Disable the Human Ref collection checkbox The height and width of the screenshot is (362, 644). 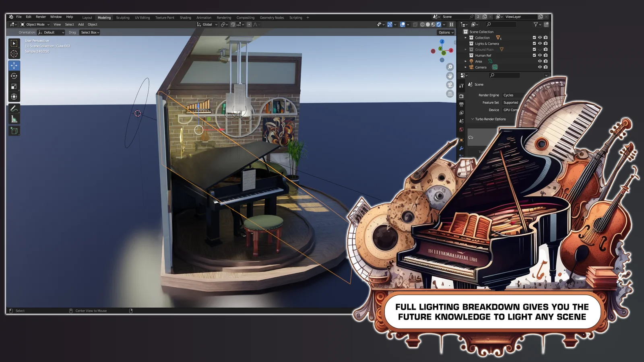[x=534, y=55]
